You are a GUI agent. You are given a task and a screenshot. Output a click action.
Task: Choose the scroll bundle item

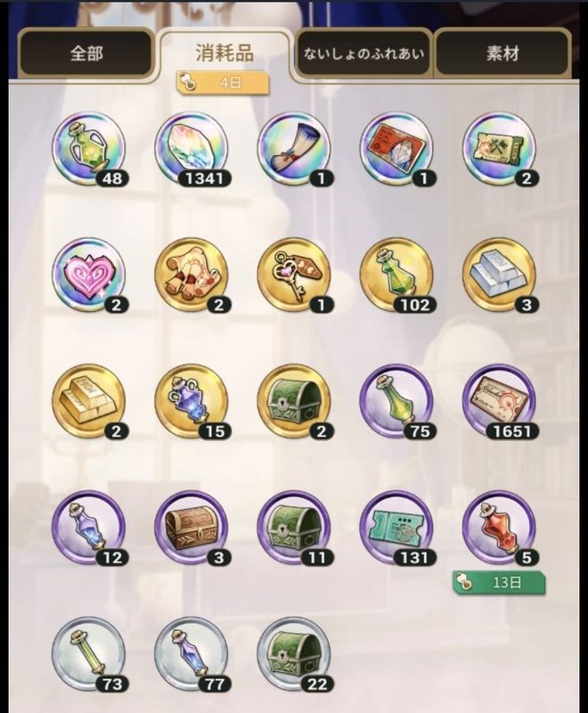[191, 275]
